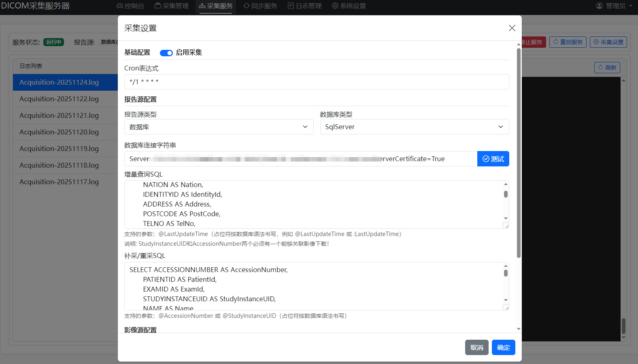
Task: Click the 同步服务 sync icon
Action: (x=247, y=6)
